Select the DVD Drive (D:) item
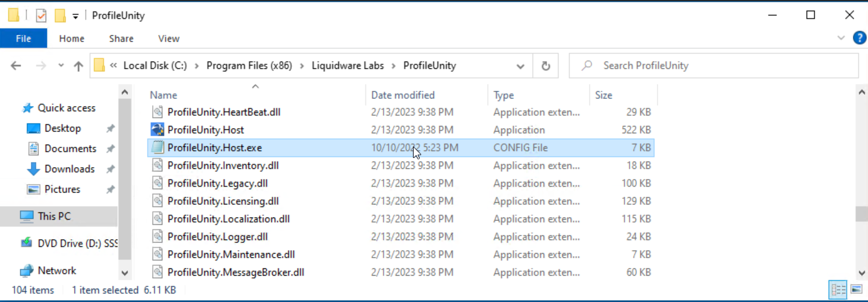The width and height of the screenshot is (868, 302). (77, 243)
